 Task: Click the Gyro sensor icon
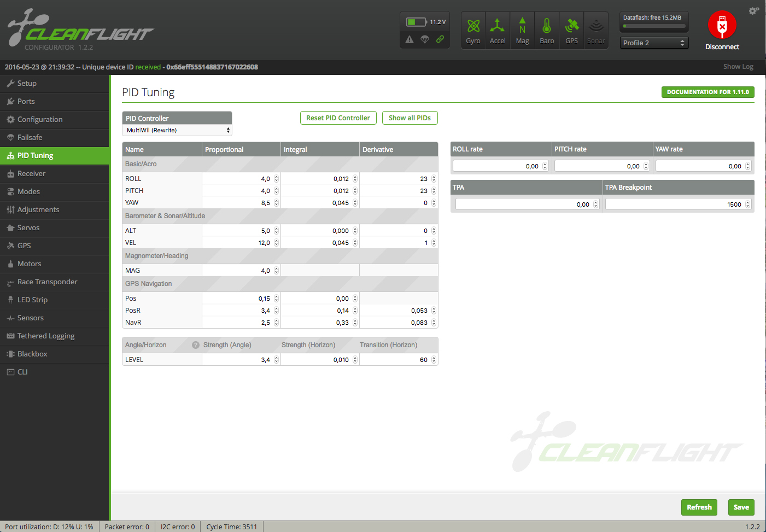tap(473, 26)
